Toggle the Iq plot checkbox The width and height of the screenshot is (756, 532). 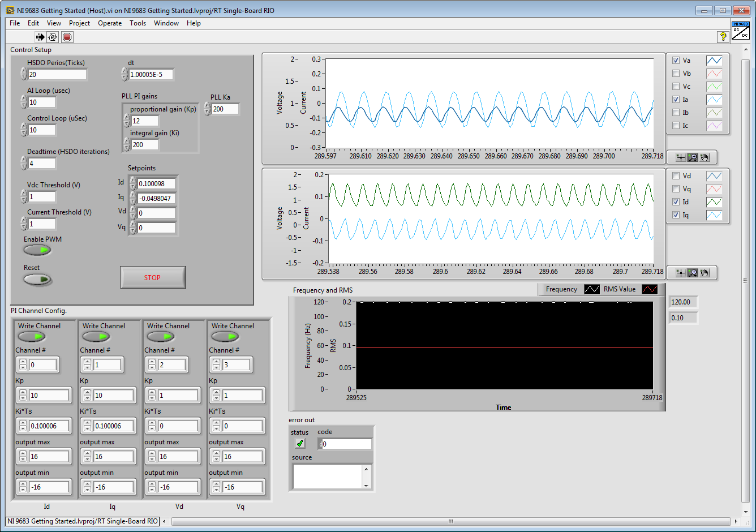676,215
